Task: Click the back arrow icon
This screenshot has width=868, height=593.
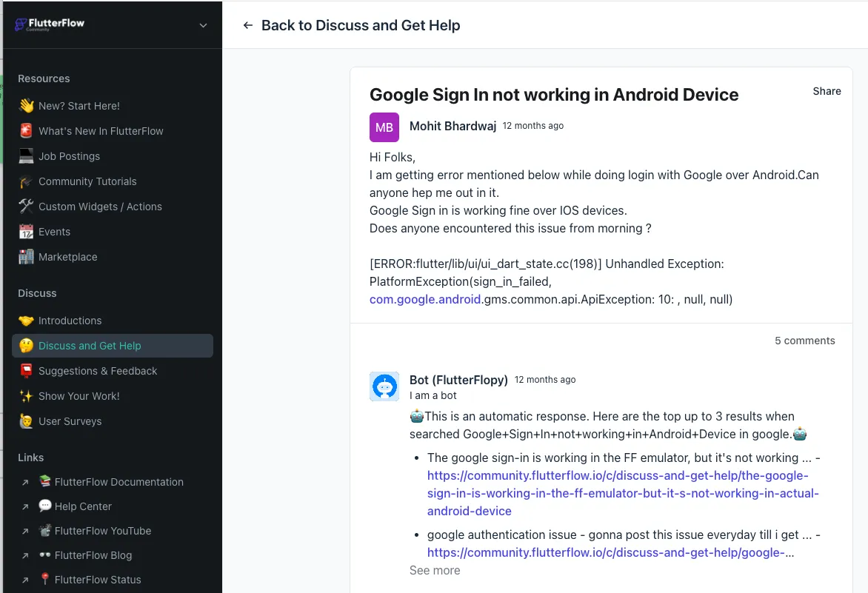Action: [x=248, y=25]
